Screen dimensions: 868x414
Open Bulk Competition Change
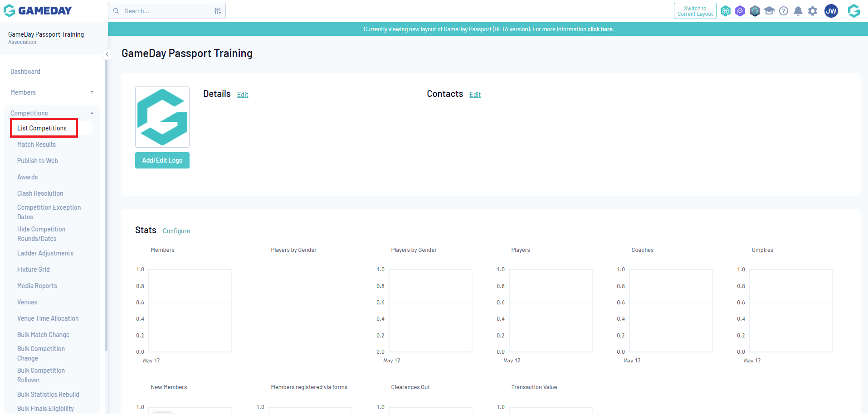pyautogui.click(x=41, y=353)
